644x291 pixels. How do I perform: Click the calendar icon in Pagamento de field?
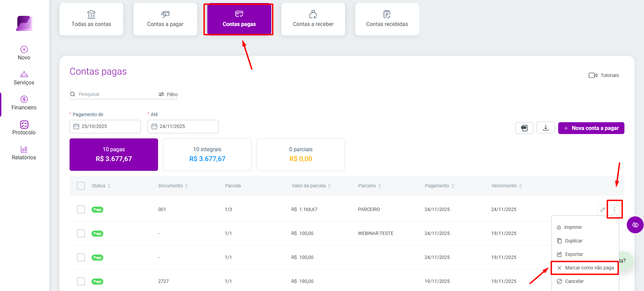pos(76,127)
